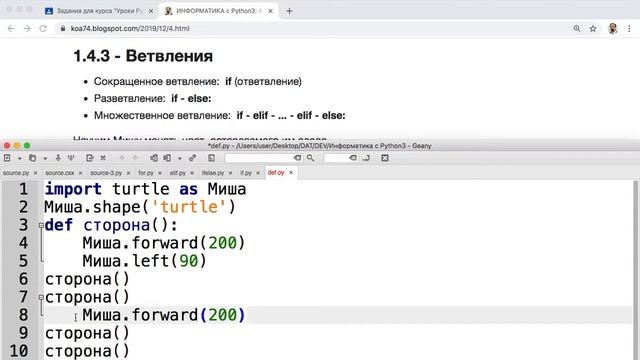This screenshot has width=640, height=360.
Task: Open the Build menu dropdown arrow
Action: (x=180, y=158)
